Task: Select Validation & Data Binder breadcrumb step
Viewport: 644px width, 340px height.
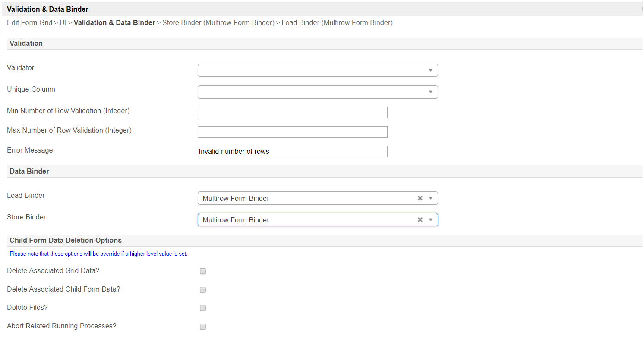Action: tap(114, 23)
